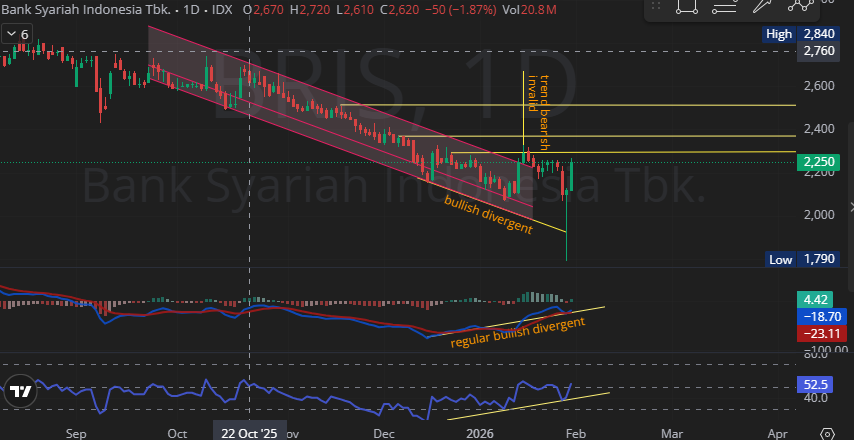Click the 22 Oct '25 date label
854x440 pixels.
point(249,433)
